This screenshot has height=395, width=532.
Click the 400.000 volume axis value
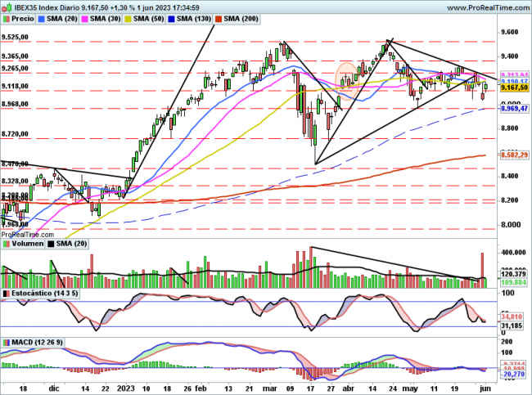coord(513,252)
